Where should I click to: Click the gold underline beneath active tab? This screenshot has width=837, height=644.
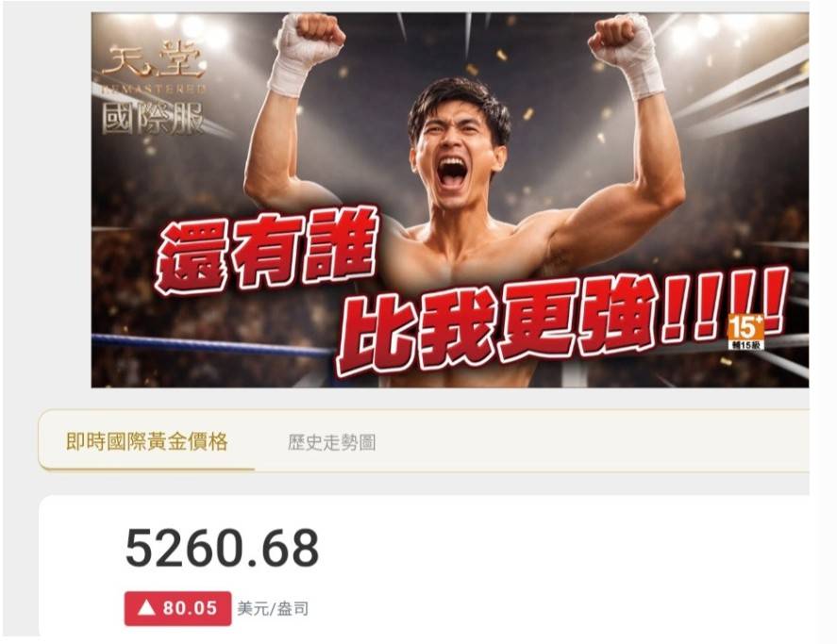[x=147, y=469]
